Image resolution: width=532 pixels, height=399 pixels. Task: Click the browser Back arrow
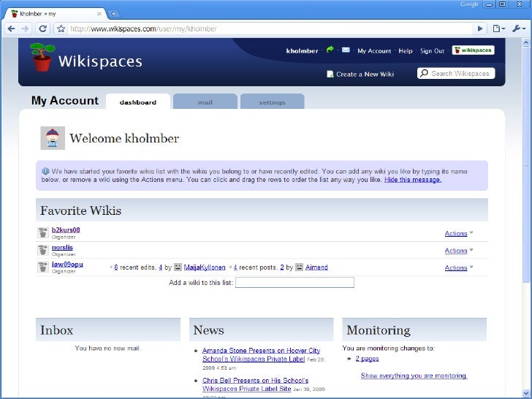click(11, 28)
